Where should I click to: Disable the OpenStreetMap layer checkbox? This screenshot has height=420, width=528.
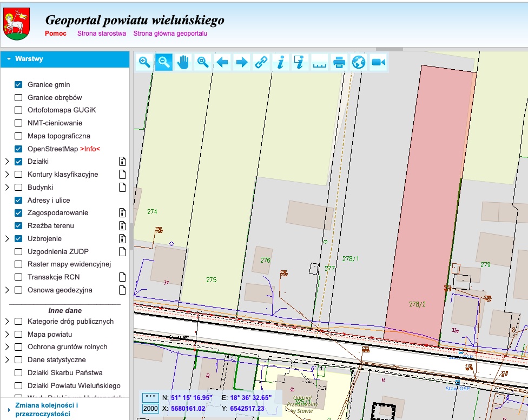[x=18, y=149]
